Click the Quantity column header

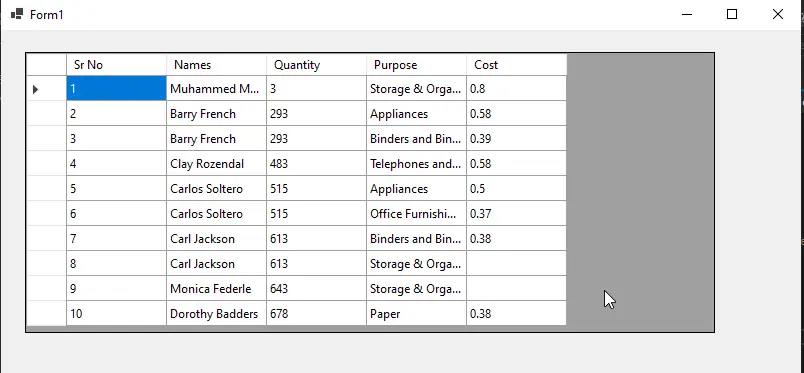pyautogui.click(x=316, y=65)
